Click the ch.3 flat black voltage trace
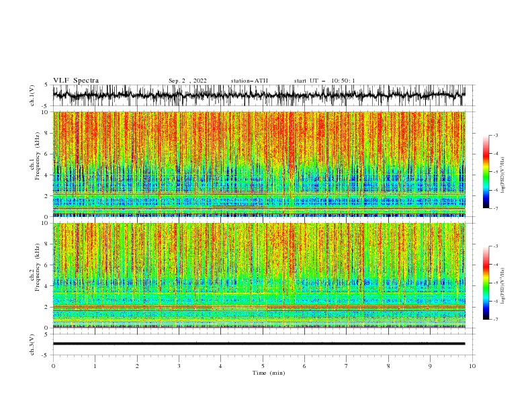The image size is (532, 411). click(259, 344)
